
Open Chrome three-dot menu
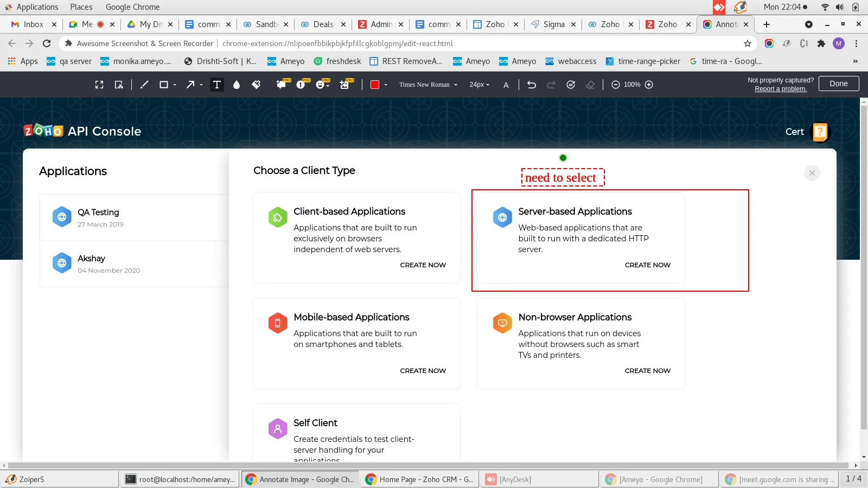click(857, 43)
